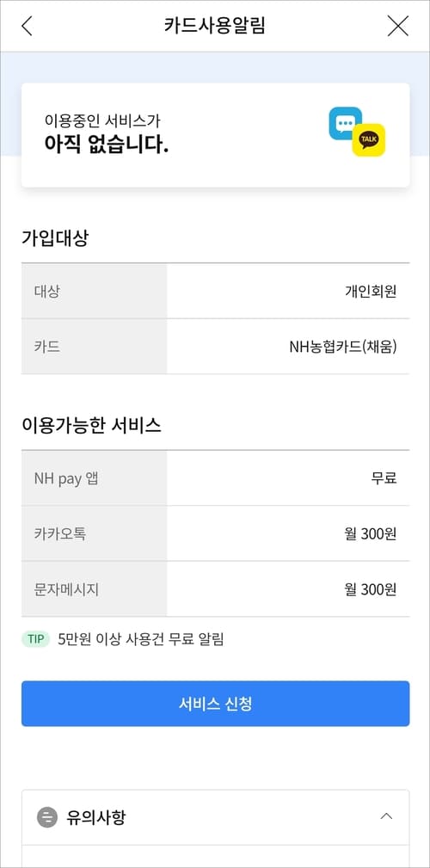
Task: Tap the yellow KakaoTalk icon
Action: pos(369,140)
